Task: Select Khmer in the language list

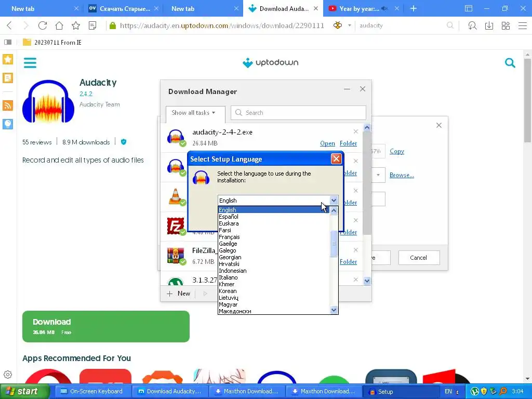Action: pos(227,284)
